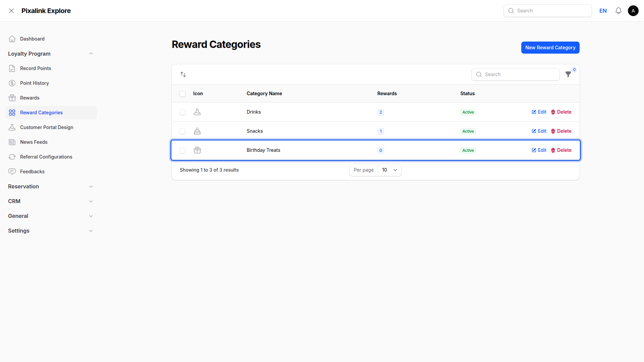Click New Reward Category button
The image size is (644, 362).
click(550, 48)
